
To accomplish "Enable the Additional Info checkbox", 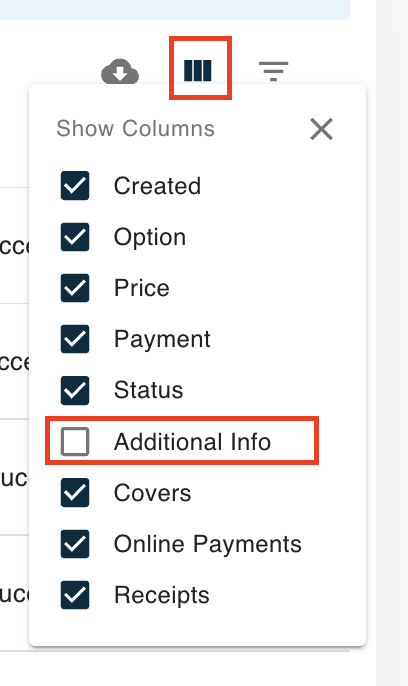I will (x=75, y=441).
